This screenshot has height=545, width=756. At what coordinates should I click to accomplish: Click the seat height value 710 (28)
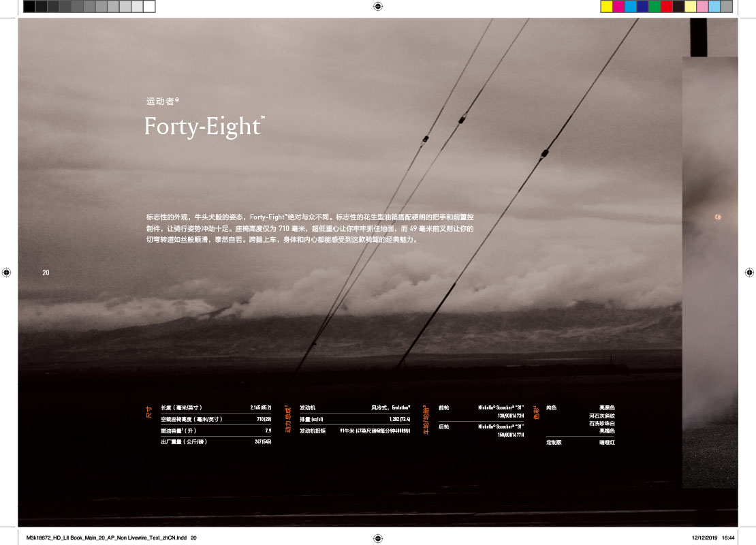[x=264, y=420]
